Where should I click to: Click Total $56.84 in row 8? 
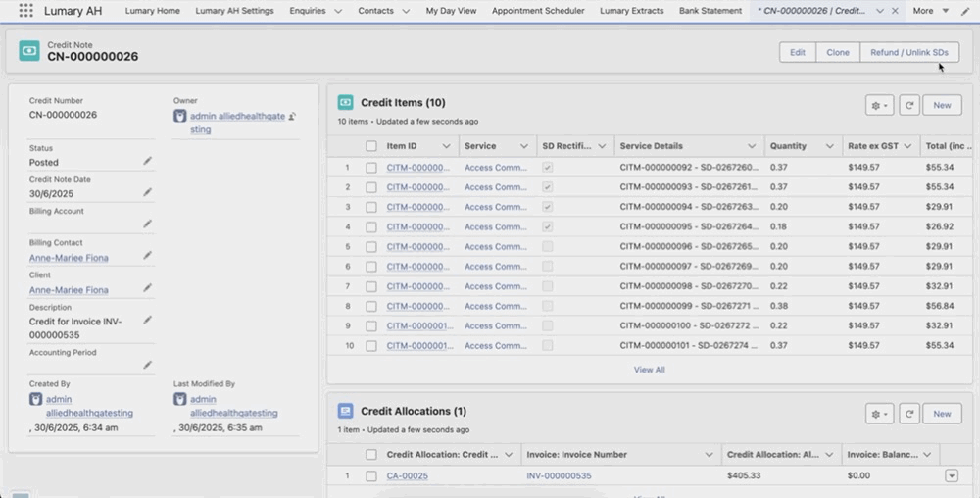(940, 306)
